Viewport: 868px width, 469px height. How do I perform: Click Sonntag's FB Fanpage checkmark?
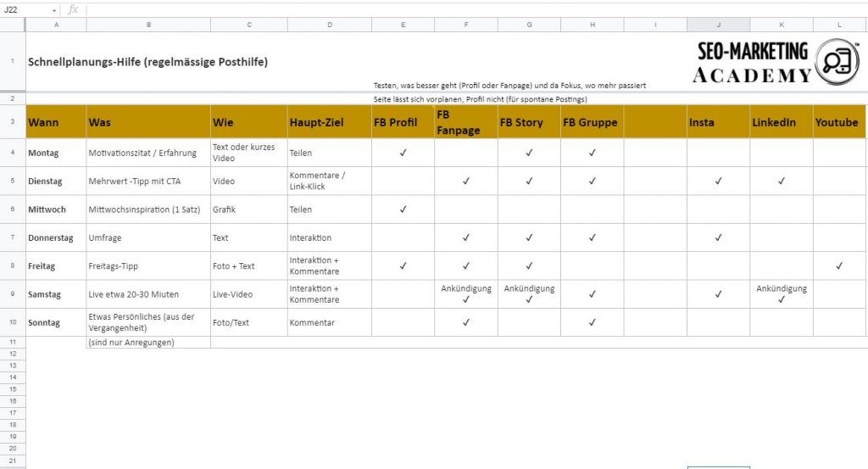click(466, 322)
